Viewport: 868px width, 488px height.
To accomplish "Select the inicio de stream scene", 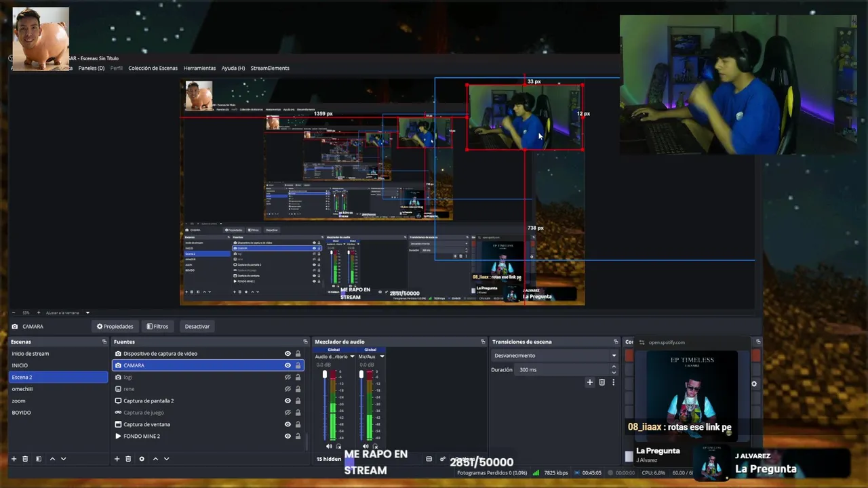I will pos(58,354).
